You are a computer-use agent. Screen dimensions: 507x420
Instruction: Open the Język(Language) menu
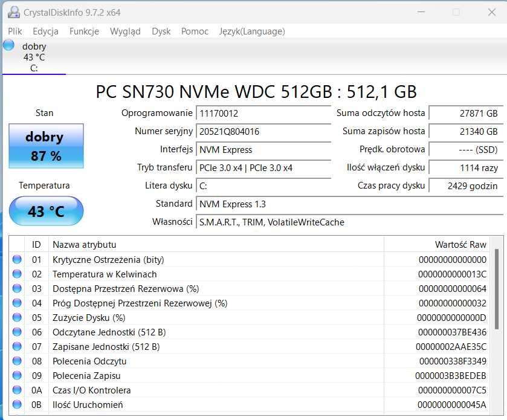tap(252, 31)
